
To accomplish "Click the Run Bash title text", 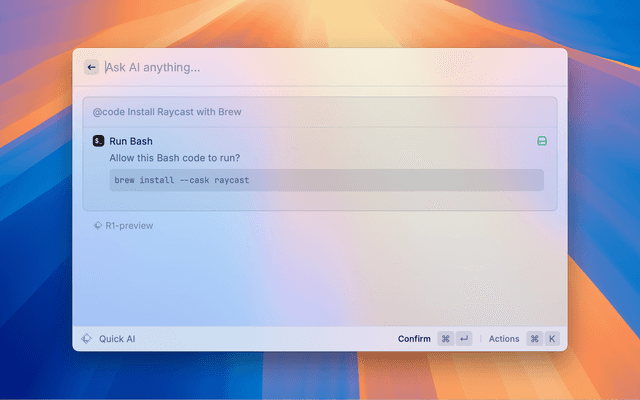I will pos(131,141).
